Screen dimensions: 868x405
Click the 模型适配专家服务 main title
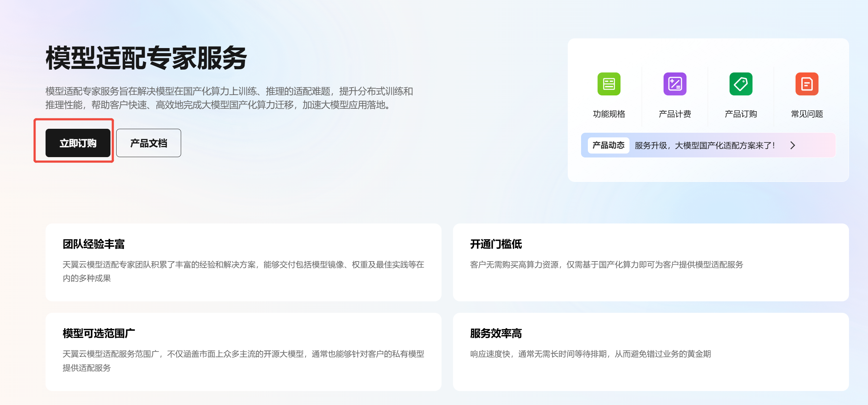click(146, 58)
